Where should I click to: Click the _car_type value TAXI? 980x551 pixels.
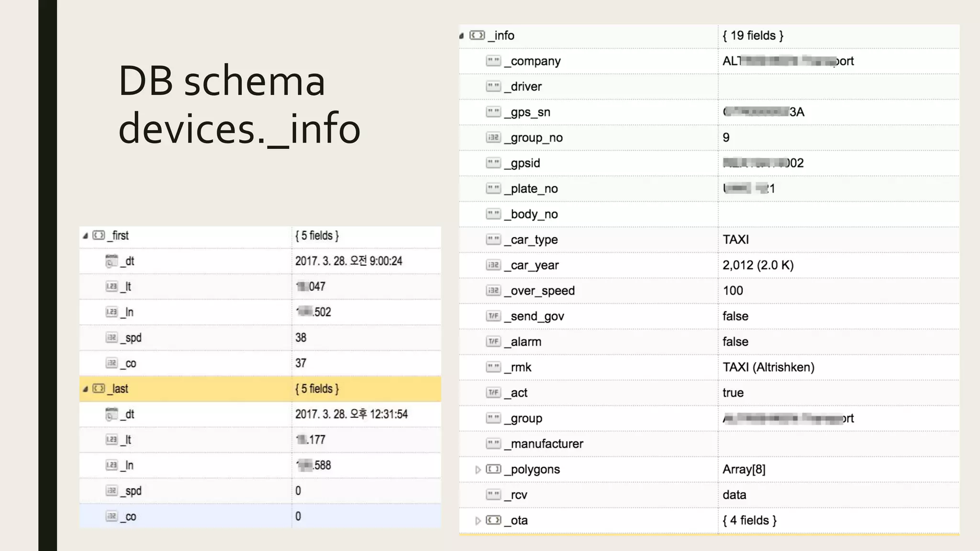coord(736,240)
